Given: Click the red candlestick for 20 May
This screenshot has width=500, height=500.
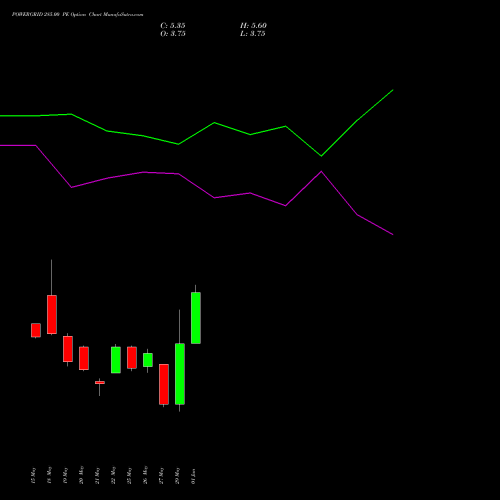Looking at the screenshot, I should pyautogui.click(x=84, y=358).
